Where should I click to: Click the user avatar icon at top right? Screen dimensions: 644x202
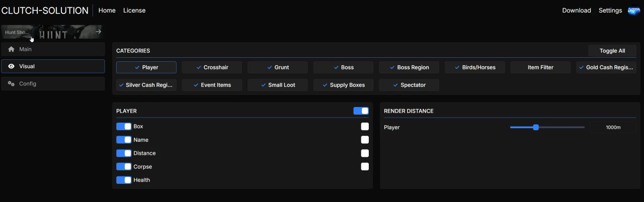coord(634,11)
